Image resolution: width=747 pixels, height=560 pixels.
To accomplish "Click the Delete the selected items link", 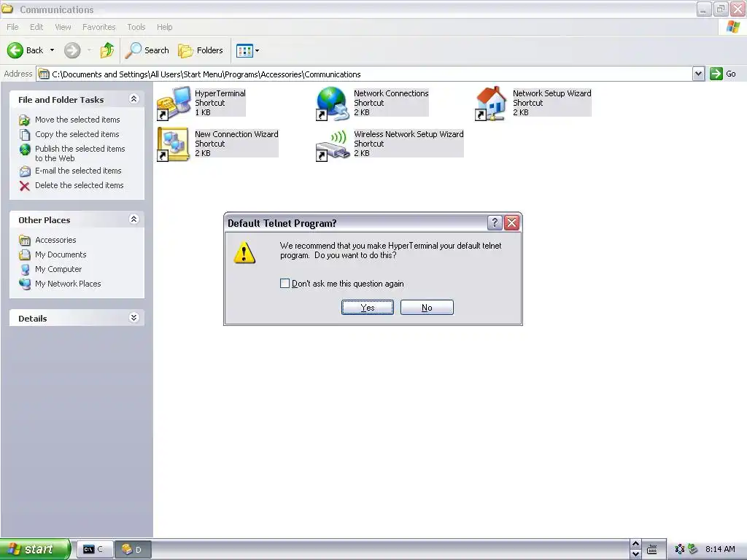I will coord(79,185).
